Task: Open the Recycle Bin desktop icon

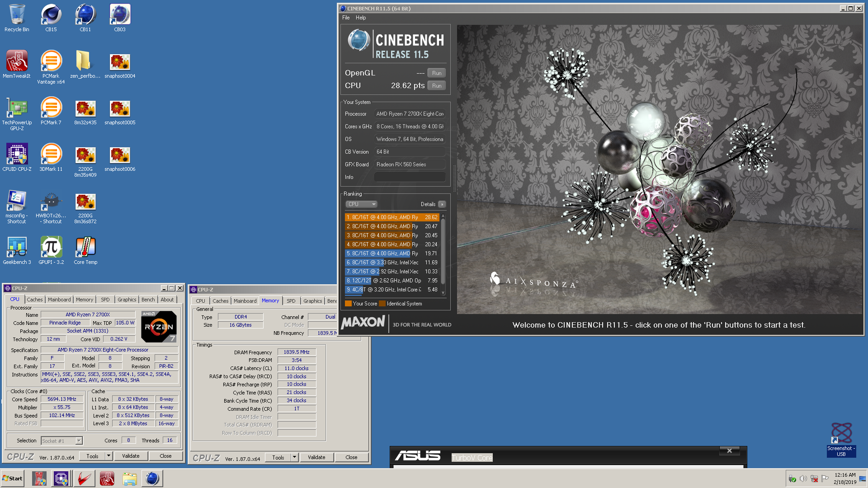Action: pyautogui.click(x=17, y=18)
